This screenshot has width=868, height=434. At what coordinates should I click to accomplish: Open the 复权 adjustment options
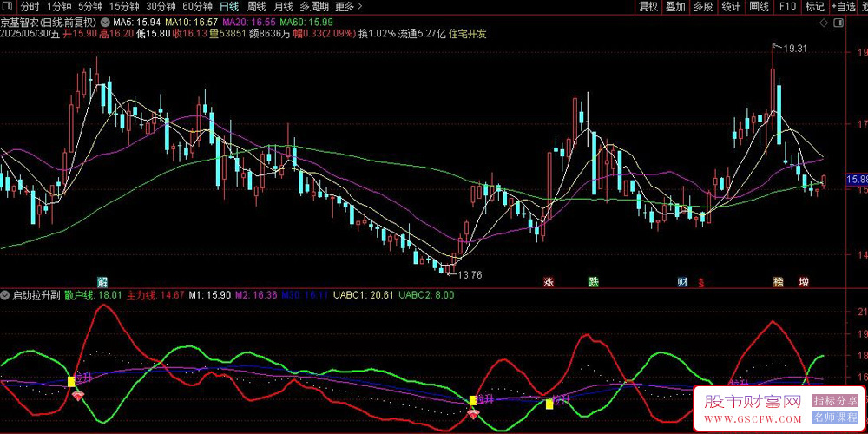point(648,7)
